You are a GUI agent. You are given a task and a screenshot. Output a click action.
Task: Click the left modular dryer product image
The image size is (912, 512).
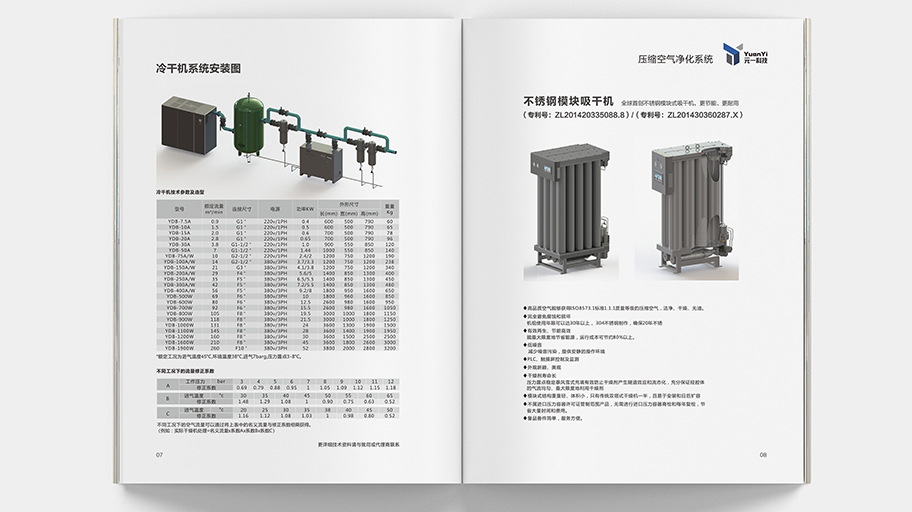pos(570,209)
